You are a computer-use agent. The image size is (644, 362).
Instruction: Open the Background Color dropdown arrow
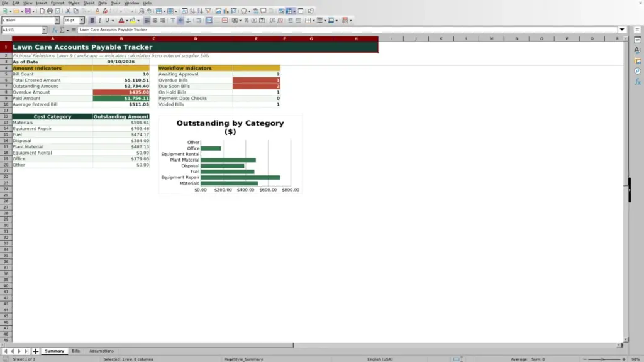pyautogui.click(x=138, y=21)
